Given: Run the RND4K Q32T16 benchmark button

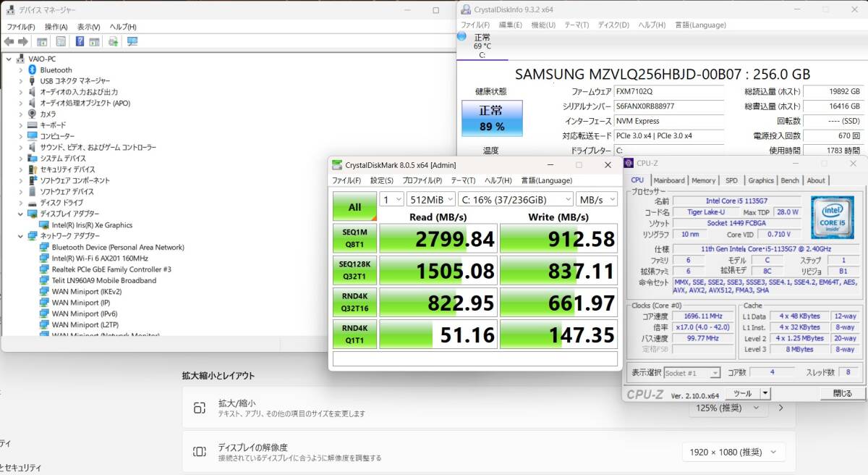Looking at the screenshot, I should click(354, 302).
